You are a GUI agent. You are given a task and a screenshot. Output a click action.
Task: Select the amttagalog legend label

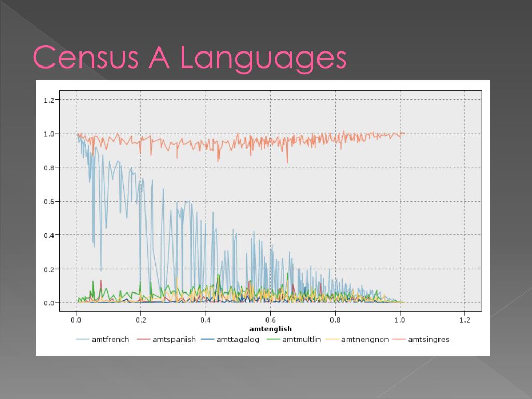pos(238,340)
